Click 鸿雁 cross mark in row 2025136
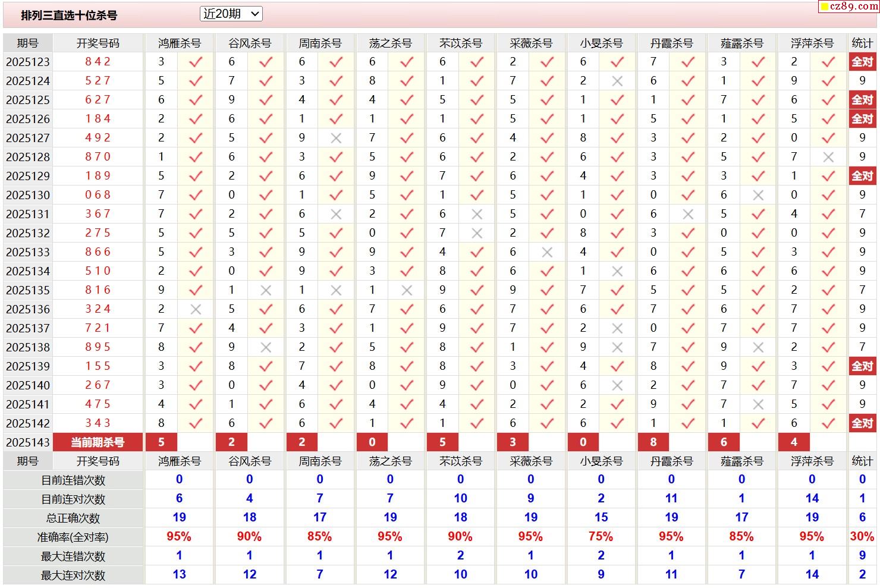880x588 pixels. [x=196, y=309]
